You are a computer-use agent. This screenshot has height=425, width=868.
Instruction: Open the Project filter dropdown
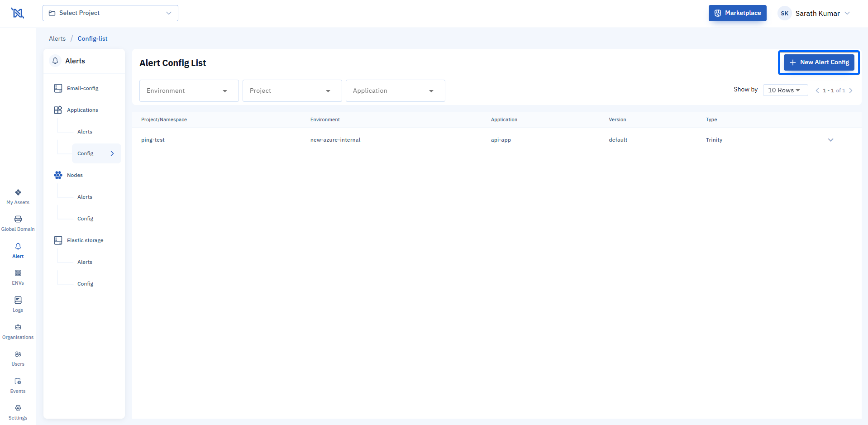[x=292, y=91]
